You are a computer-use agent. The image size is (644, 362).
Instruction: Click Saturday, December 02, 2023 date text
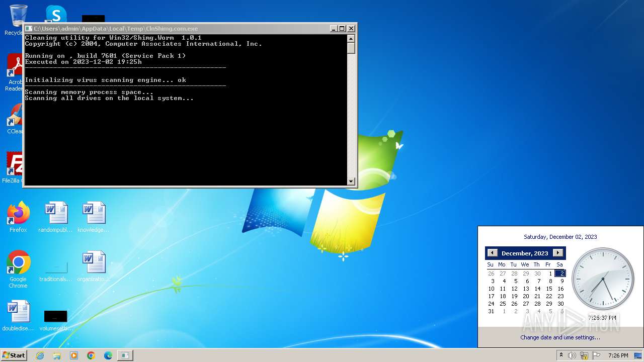coord(560,237)
